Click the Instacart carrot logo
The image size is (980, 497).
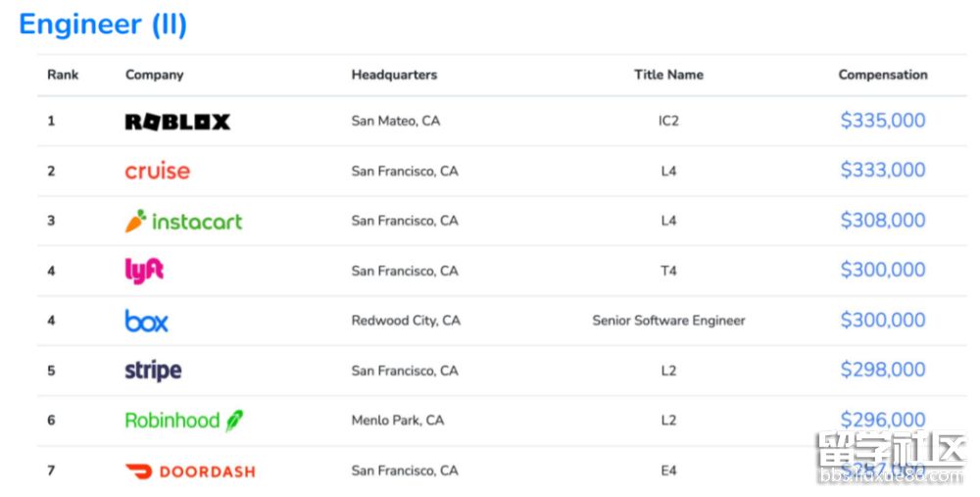click(135, 221)
